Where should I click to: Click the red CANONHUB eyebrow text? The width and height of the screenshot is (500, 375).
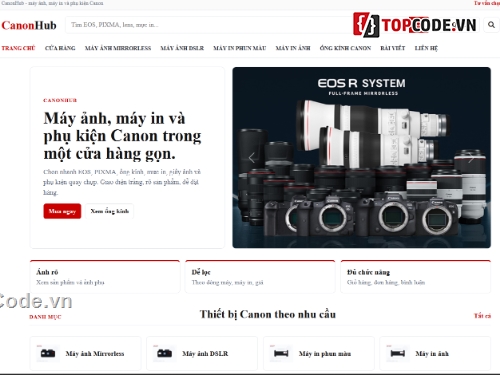tap(60, 100)
